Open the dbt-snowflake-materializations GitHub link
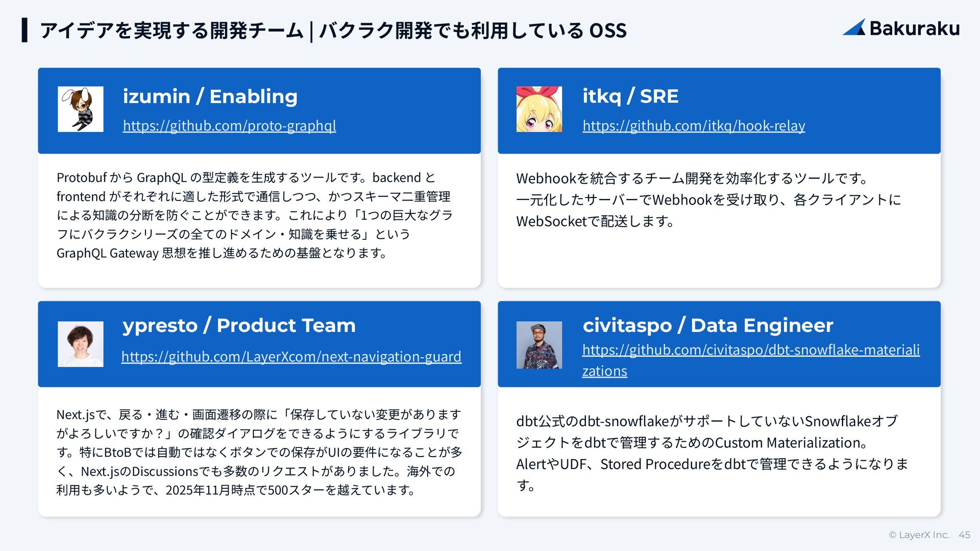Viewport: 980px width, 551px height. point(750,350)
